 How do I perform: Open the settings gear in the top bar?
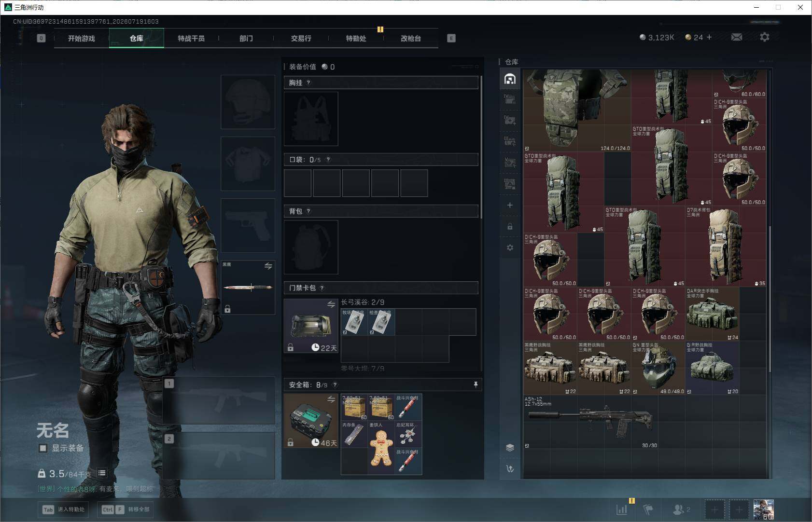coord(765,37)
